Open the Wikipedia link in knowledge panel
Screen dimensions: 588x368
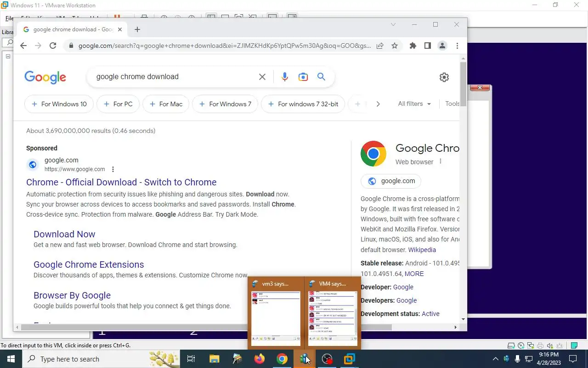[422, 250]
